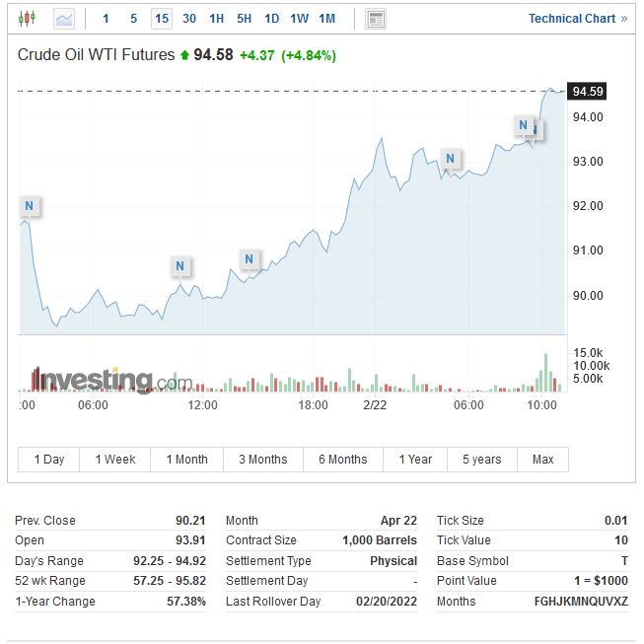Switch to candlestick chart type
This screenshot has height=644, width=644.
tap(27, 19)
